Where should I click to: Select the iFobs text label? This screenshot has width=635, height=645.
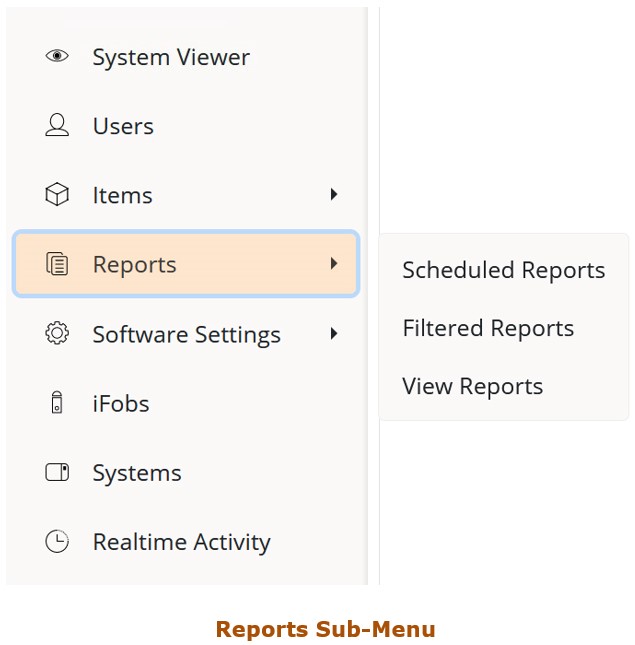point(121,404)
